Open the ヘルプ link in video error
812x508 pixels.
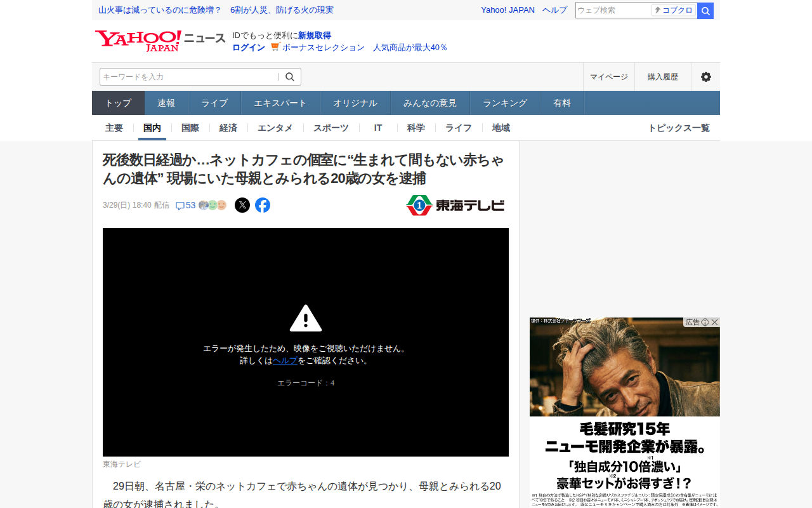285,360
